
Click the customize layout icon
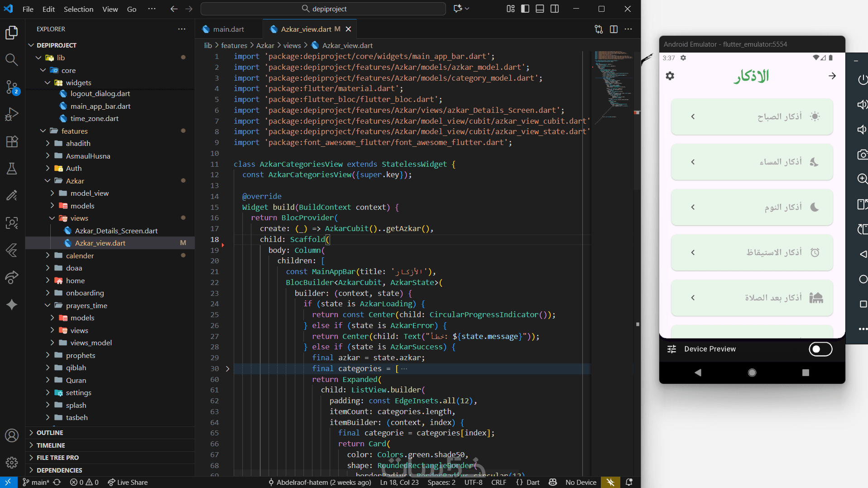pyautogui.click(x=511, y=9)
